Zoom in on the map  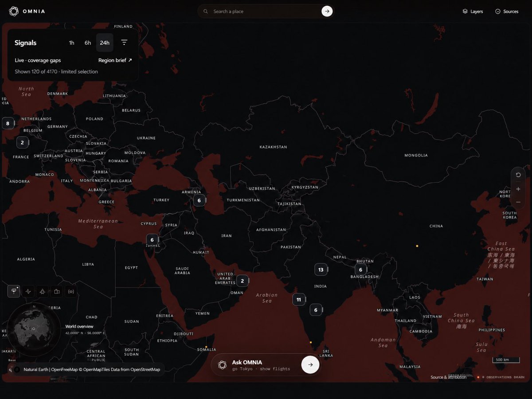click(x=518, y=189)
